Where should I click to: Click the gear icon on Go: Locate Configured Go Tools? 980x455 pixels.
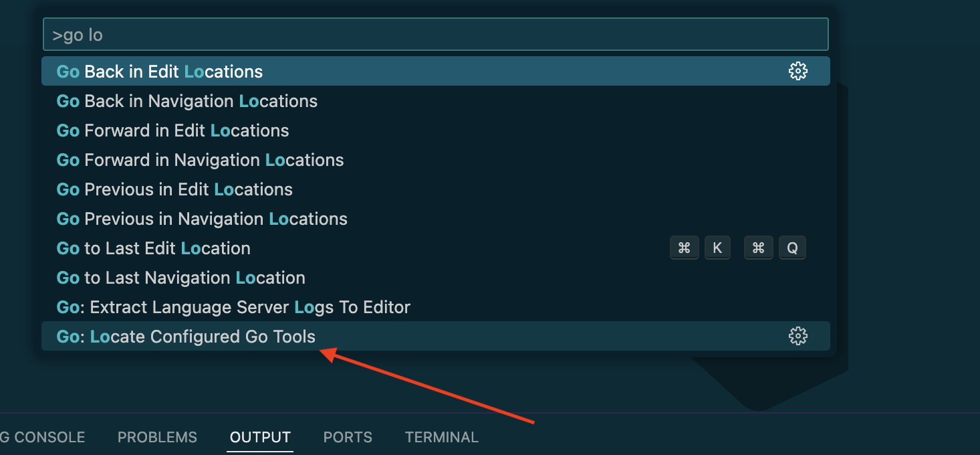[798, 336]
